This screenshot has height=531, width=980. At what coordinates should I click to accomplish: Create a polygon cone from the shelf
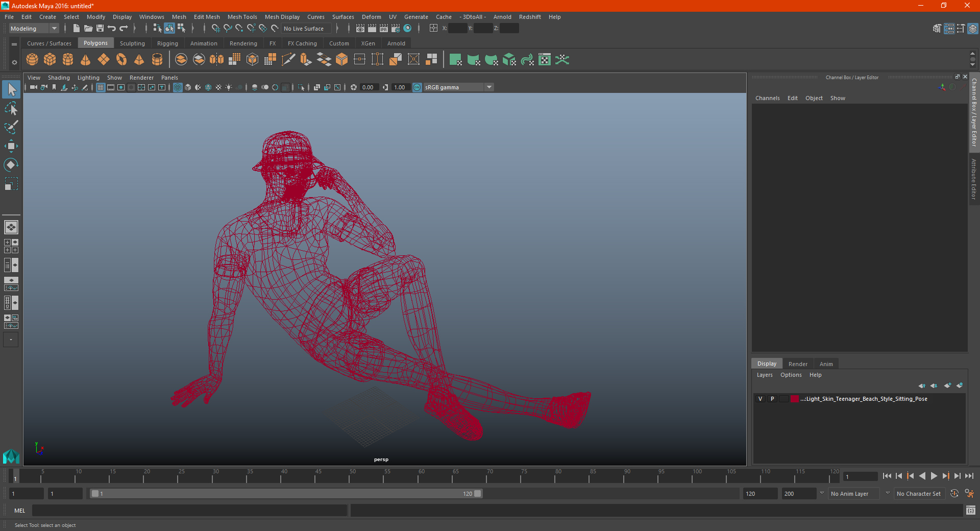(86, 60)
